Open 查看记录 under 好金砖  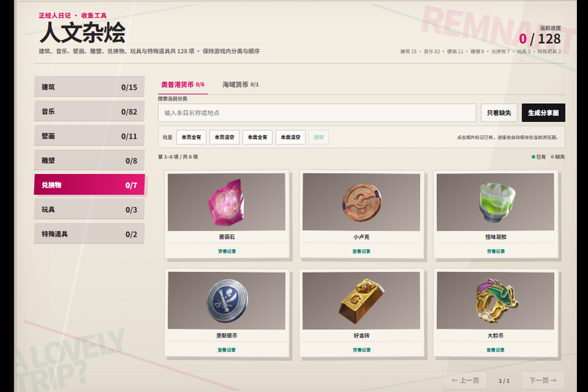point(361,350)
